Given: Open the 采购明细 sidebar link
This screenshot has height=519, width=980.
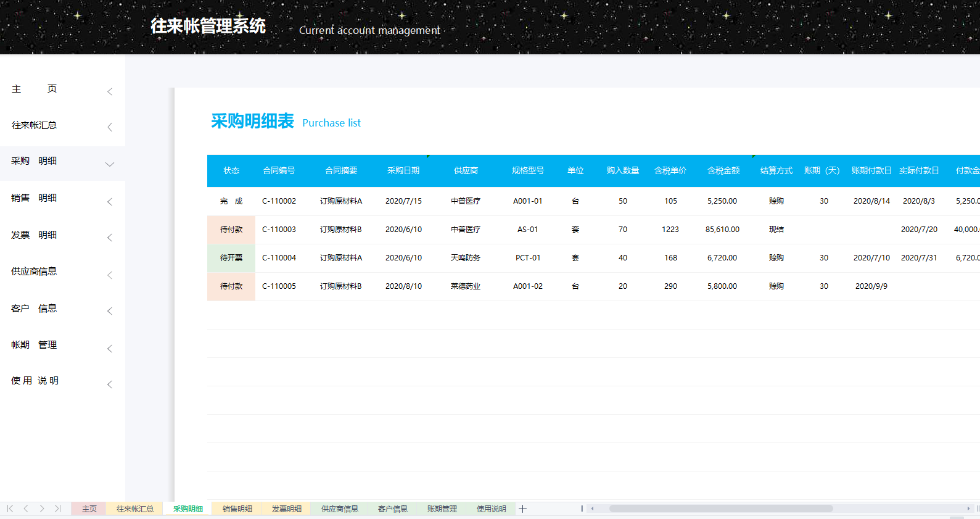Looking at the screenshot, I should tap(35, 161).
